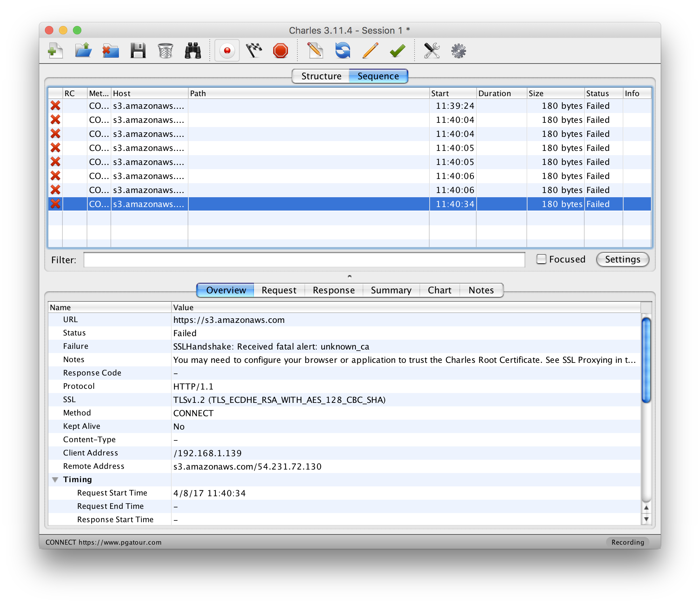700x605 pixels.
Task: Repeat selected request with refresh icon
Action: [x=343, y=51]
